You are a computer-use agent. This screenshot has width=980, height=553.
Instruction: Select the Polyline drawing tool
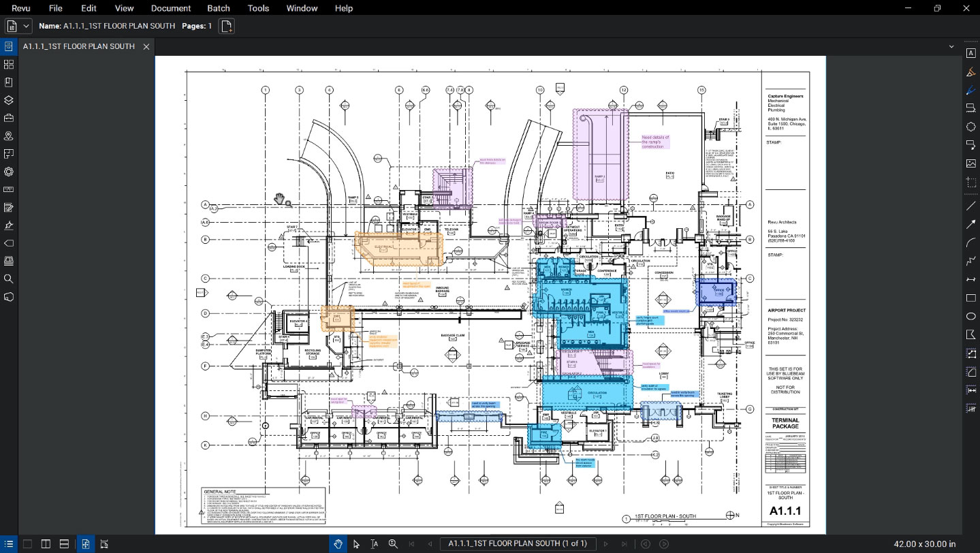pyautogui.click(x=971, y=261)
